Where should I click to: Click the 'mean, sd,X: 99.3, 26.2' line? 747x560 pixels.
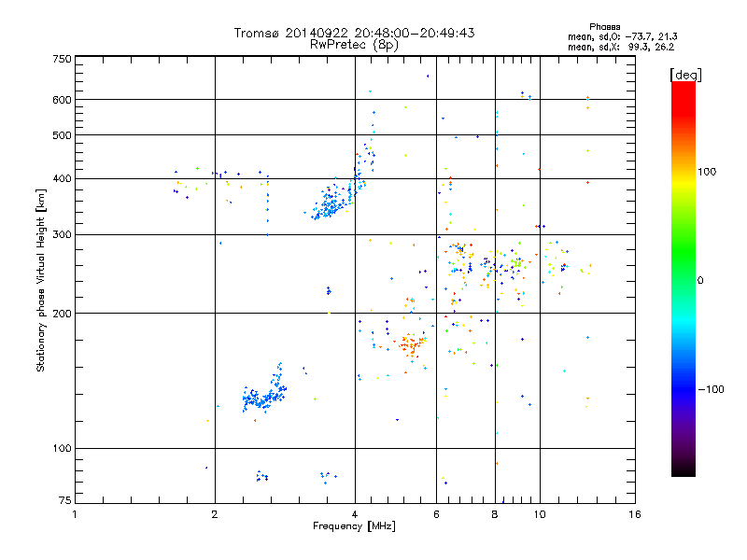[621, 47]
